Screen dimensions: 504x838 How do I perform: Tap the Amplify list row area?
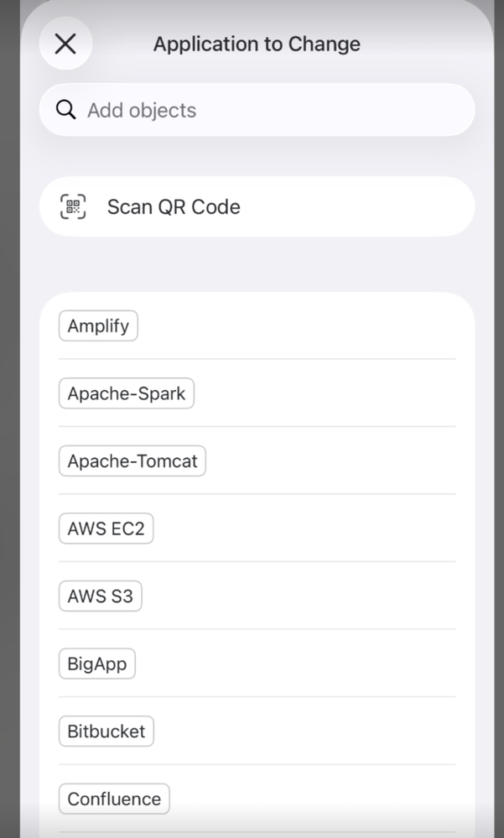pos(257,325)
